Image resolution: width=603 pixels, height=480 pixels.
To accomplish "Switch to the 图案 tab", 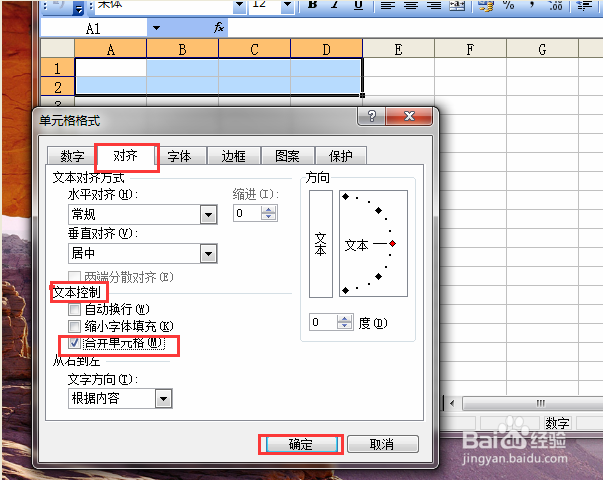I will (287, 156).
